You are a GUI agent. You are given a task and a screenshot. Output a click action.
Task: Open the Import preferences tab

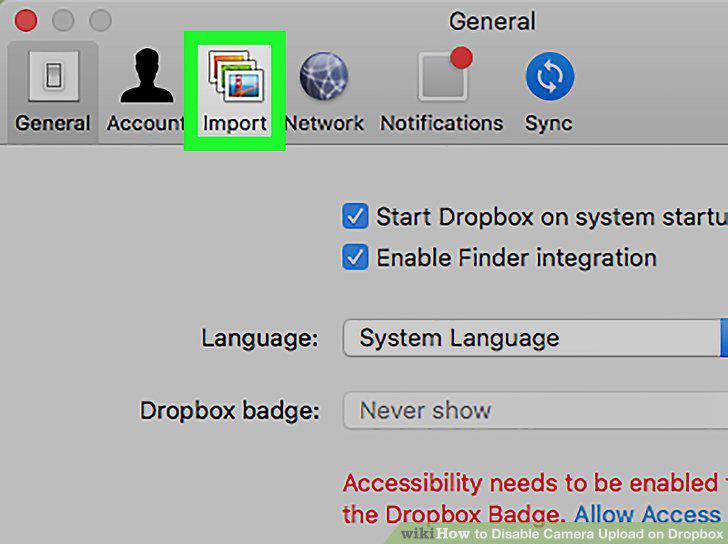coord(234,91)
